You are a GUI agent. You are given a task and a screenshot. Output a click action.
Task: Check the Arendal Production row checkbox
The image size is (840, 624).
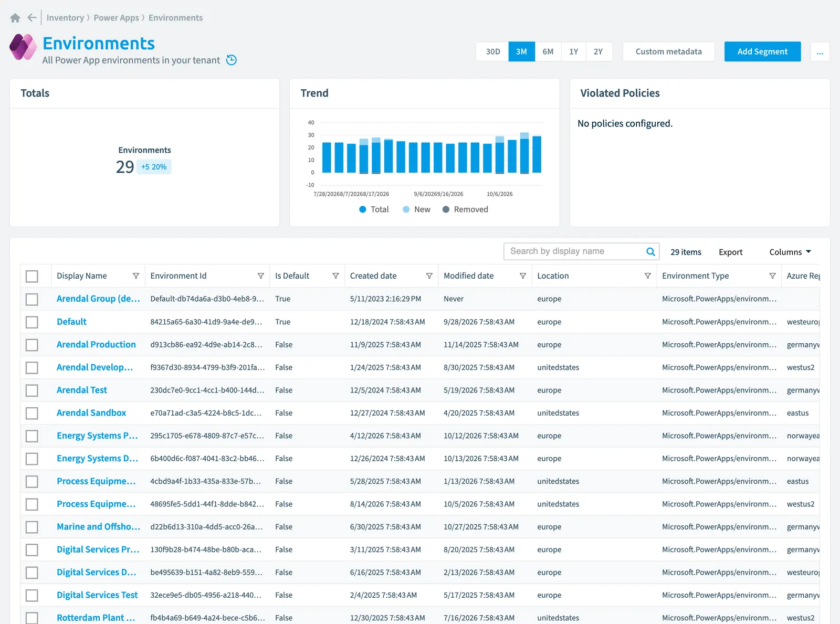pyautogui.click(x=32, y=345)
